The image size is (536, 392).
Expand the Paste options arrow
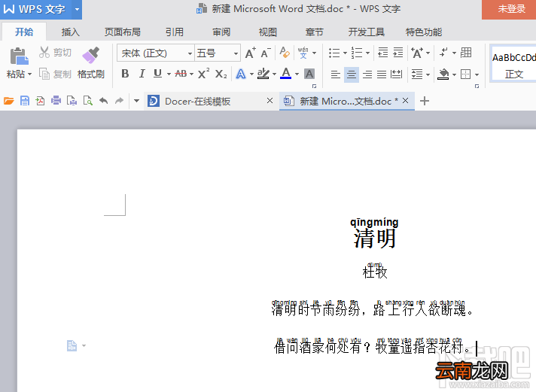30,74
